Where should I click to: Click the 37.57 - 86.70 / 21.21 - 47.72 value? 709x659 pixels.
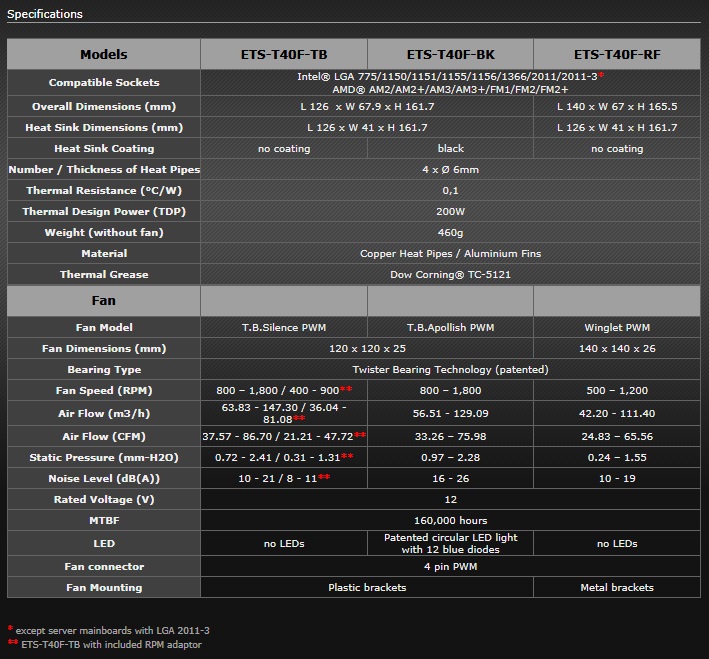(284, 436)
